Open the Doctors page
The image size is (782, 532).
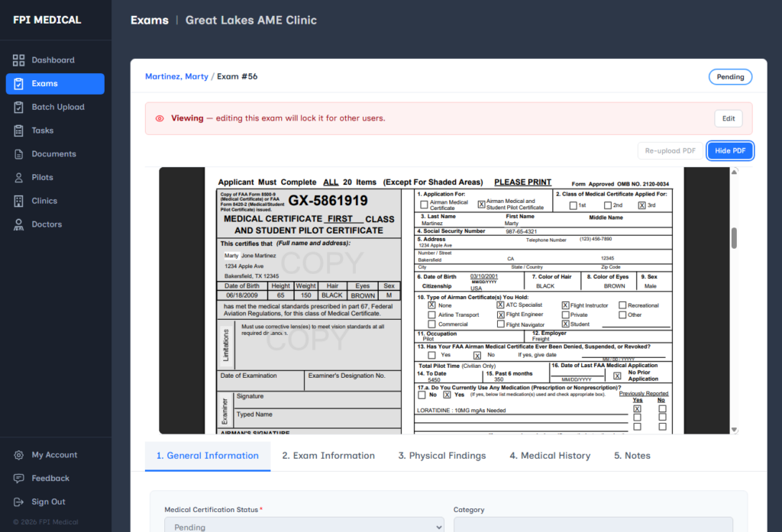[x=55, y=224]
